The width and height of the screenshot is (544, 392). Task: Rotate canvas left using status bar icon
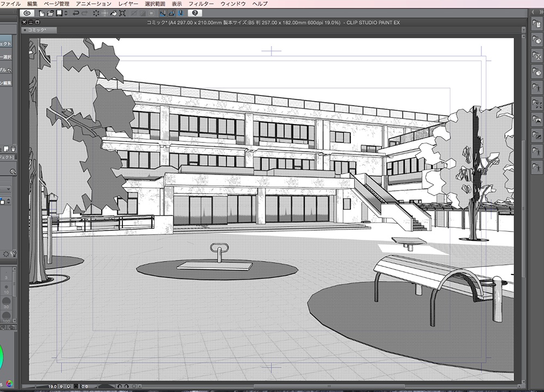coord(119,386)
